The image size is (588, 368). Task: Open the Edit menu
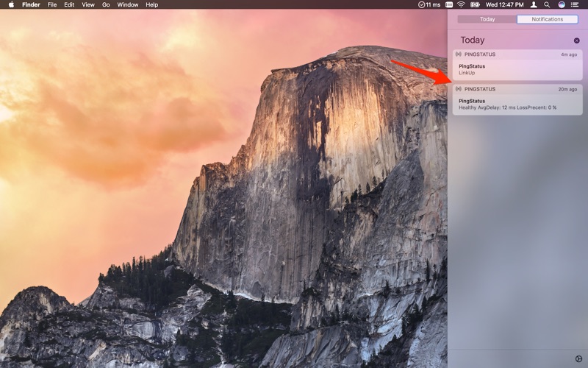69,4
